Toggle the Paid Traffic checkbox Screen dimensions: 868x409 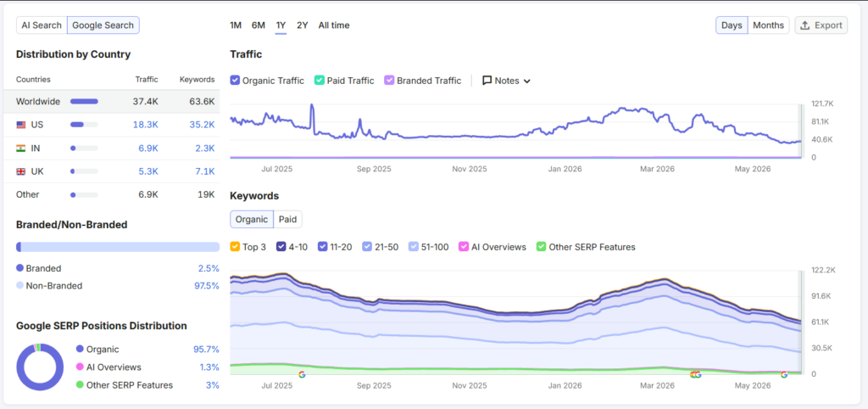(320, 81)
